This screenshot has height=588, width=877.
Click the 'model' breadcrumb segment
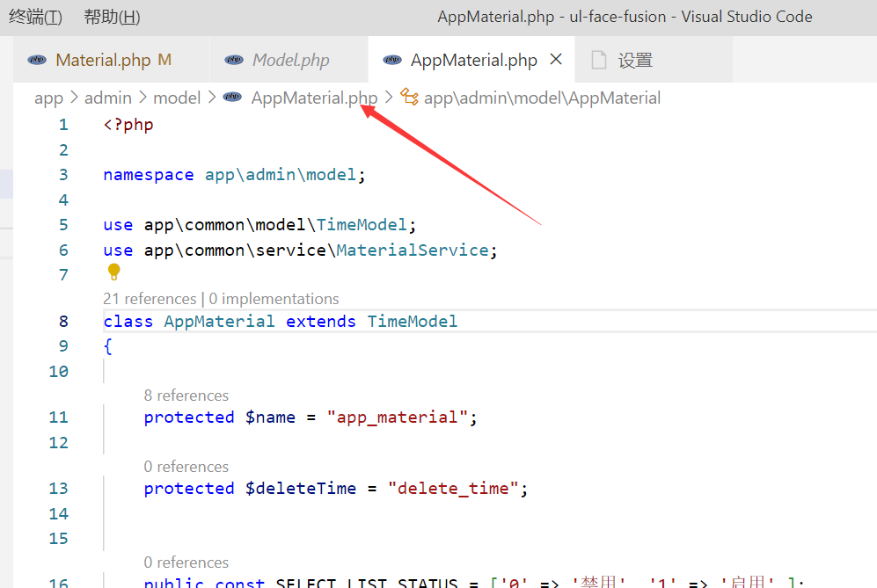tap(177, 98)
